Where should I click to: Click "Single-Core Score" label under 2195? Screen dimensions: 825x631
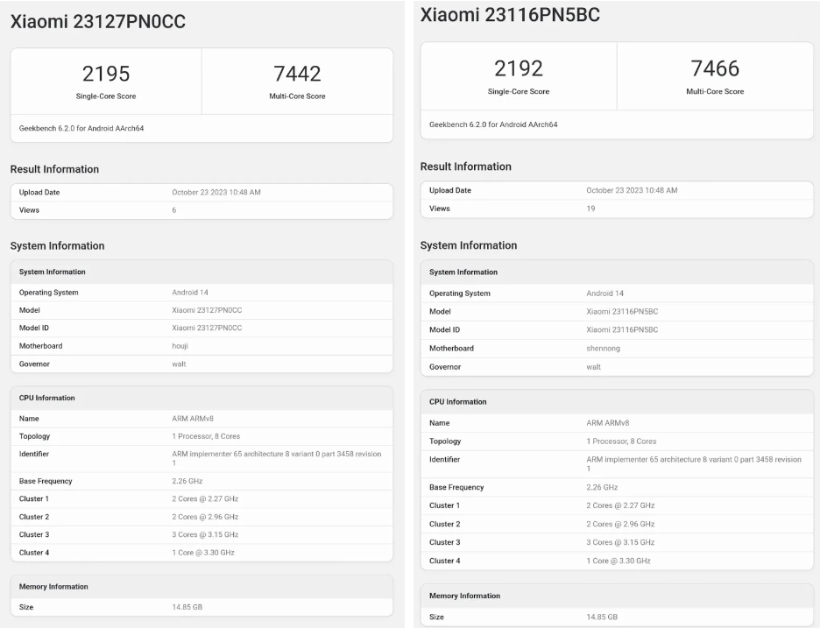coord(106,96)
